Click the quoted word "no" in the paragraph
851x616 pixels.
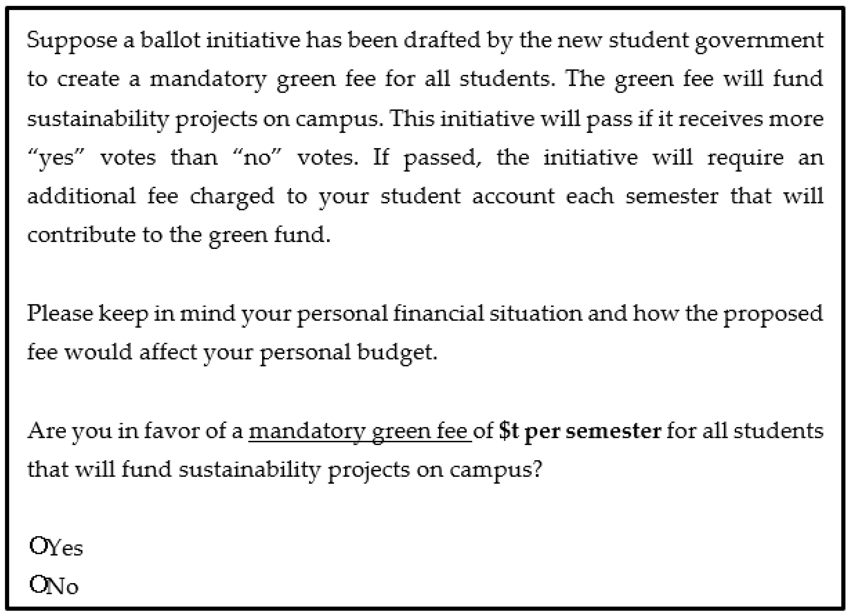(x=257, y=158)
